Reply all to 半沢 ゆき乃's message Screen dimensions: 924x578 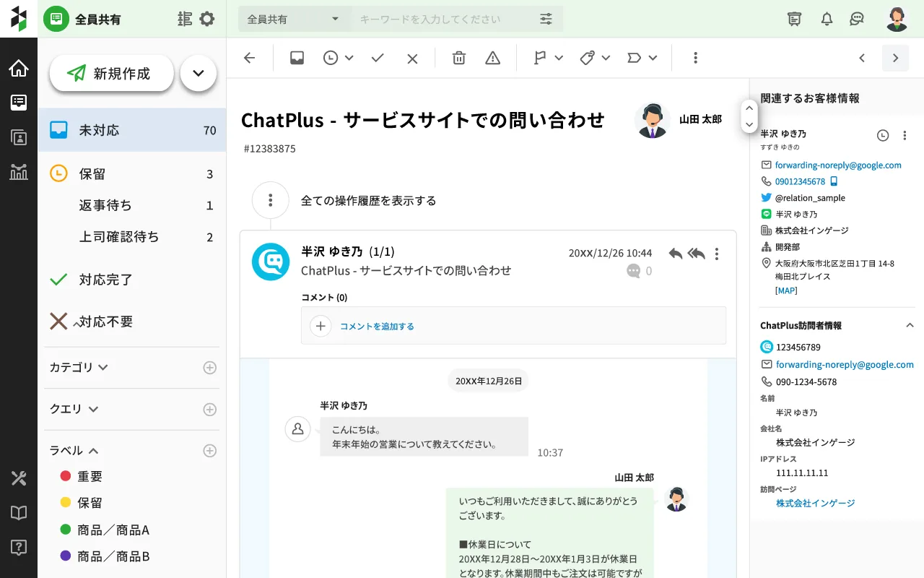click(x=696, y=253)
